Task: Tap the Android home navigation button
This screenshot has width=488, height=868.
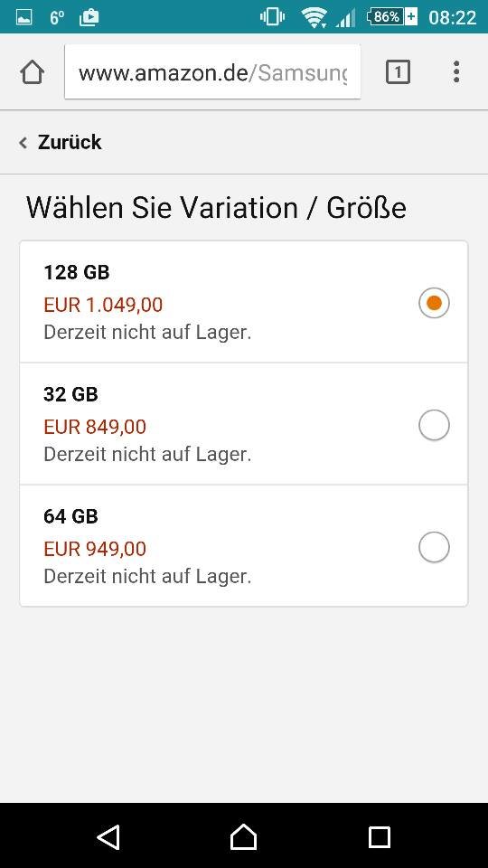Action: 243,836
